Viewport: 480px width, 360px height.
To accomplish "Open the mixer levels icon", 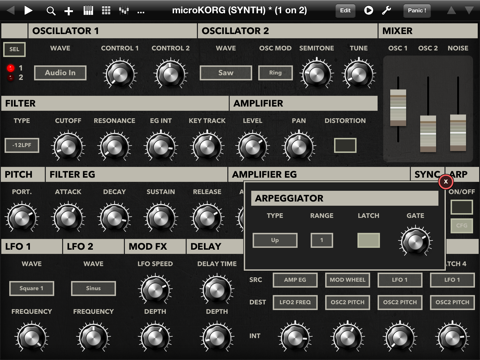I will click(124, 11).
